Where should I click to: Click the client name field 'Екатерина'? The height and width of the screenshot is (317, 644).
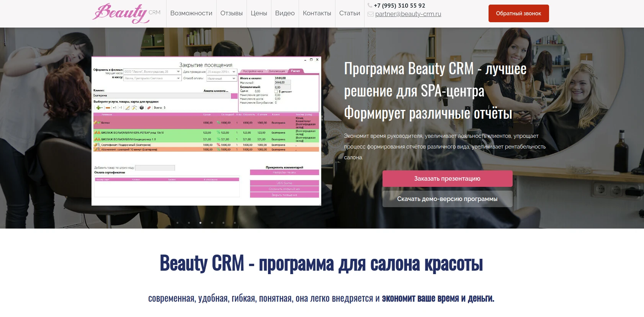pos(161,96)
